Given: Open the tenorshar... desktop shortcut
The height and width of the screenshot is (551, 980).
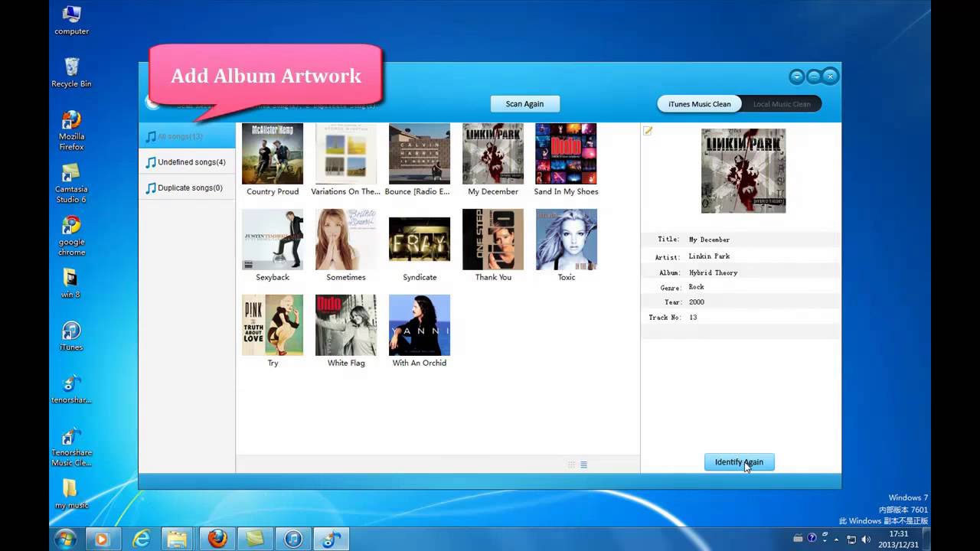Looking at the screenshot, I should [x=71, y=389].
